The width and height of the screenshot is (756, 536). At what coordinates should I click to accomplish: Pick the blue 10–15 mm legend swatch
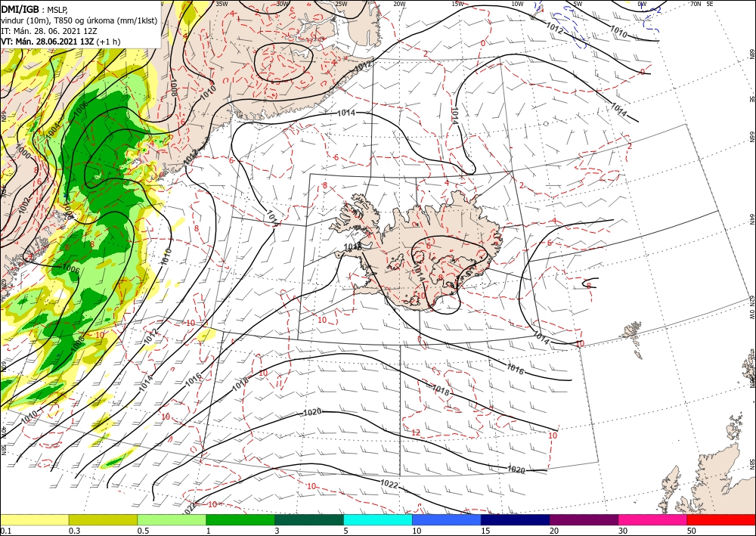tap(447, 519)
